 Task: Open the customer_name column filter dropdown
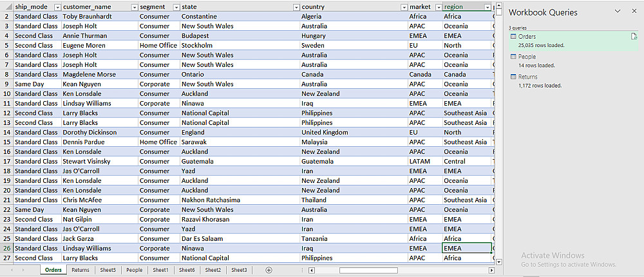click(x=134, y=7)
